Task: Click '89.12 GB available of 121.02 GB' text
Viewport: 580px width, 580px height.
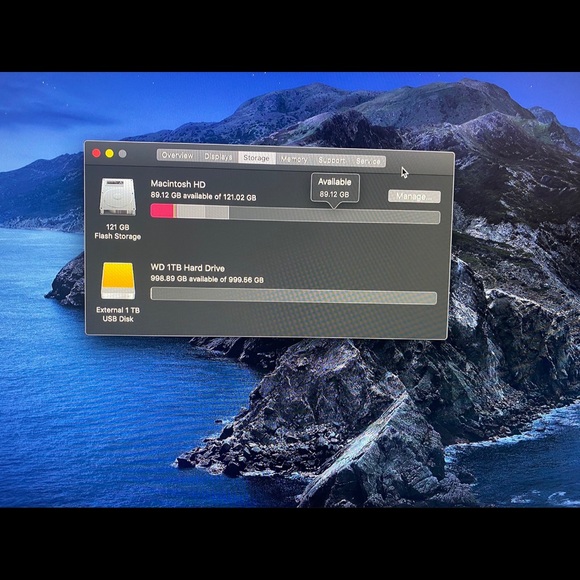Action: tap(203, 196)
